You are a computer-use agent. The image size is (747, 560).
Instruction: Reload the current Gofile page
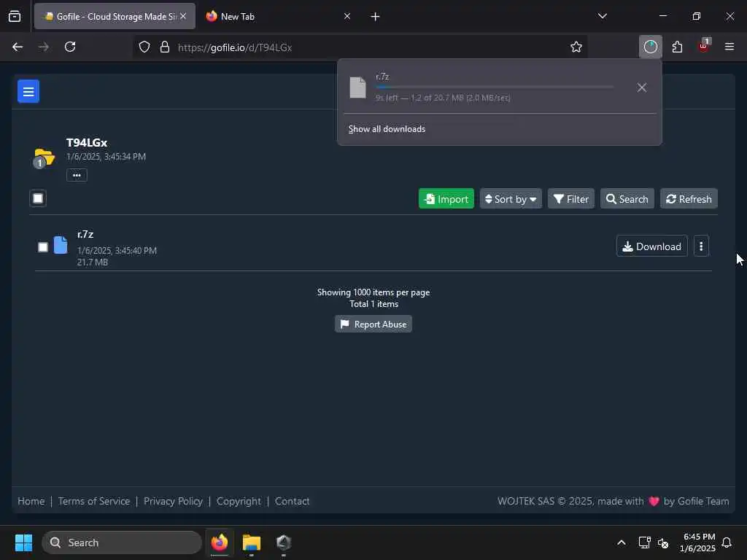pos(70,47)
